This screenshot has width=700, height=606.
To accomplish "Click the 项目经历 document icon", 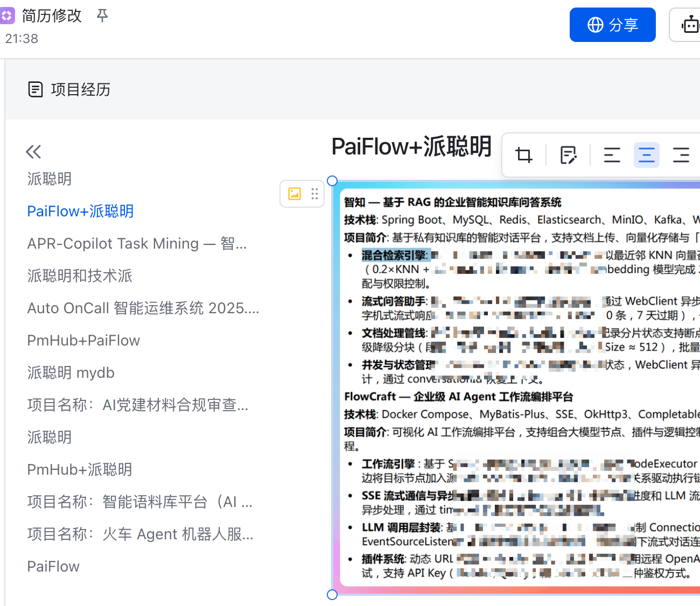I will [36, 89].
